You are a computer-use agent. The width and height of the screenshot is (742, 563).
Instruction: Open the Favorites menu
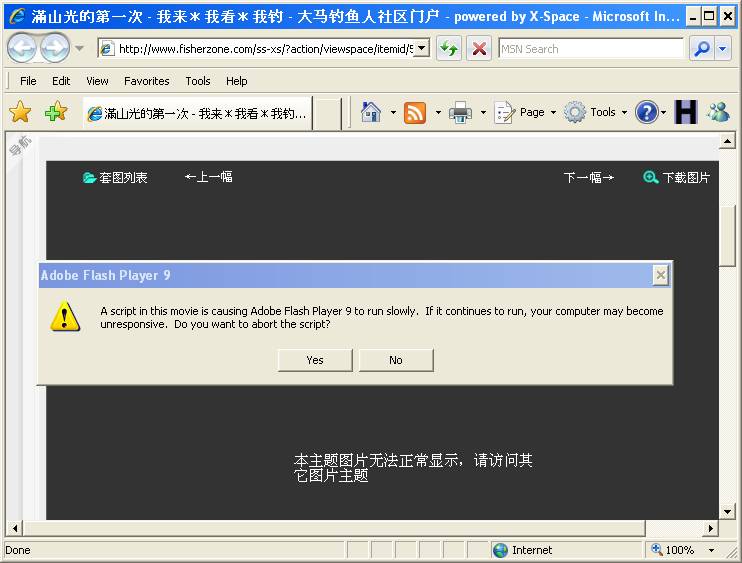147,81
